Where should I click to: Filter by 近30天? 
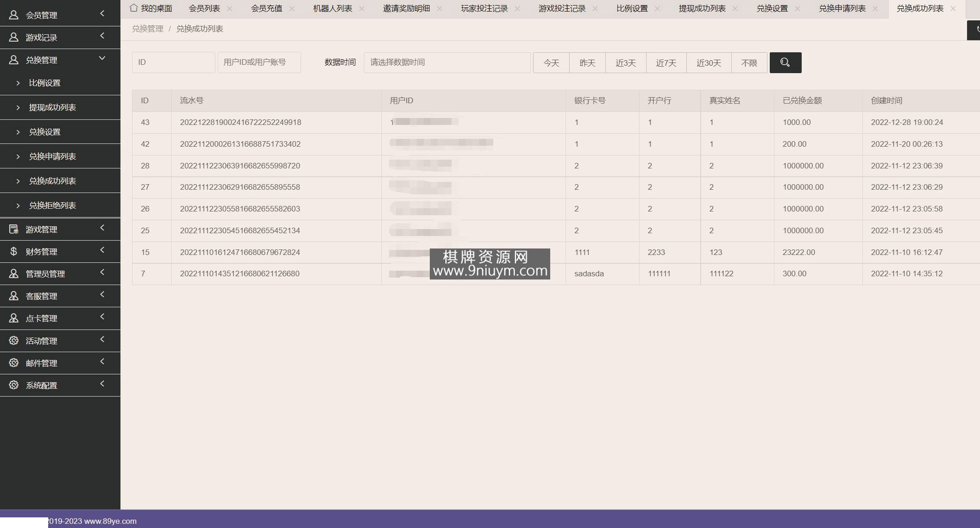point(709,63)
